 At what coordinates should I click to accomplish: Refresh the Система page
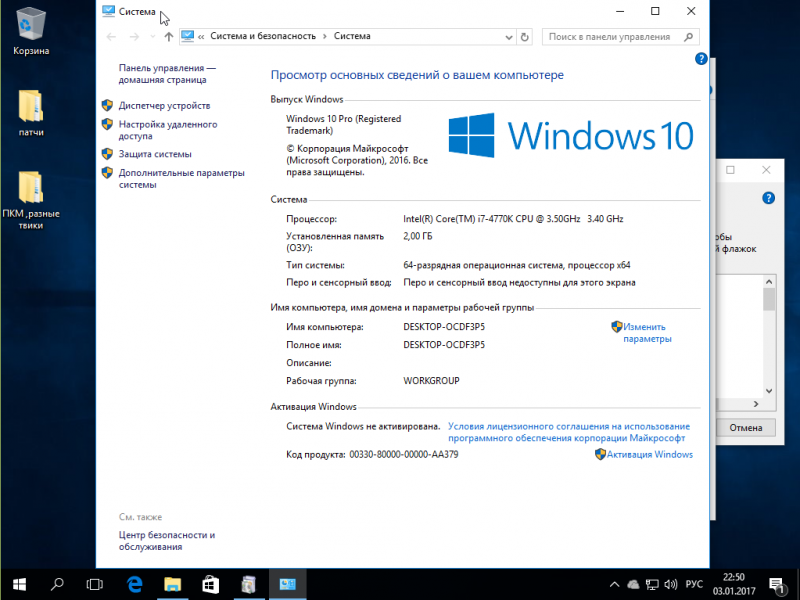524,37
